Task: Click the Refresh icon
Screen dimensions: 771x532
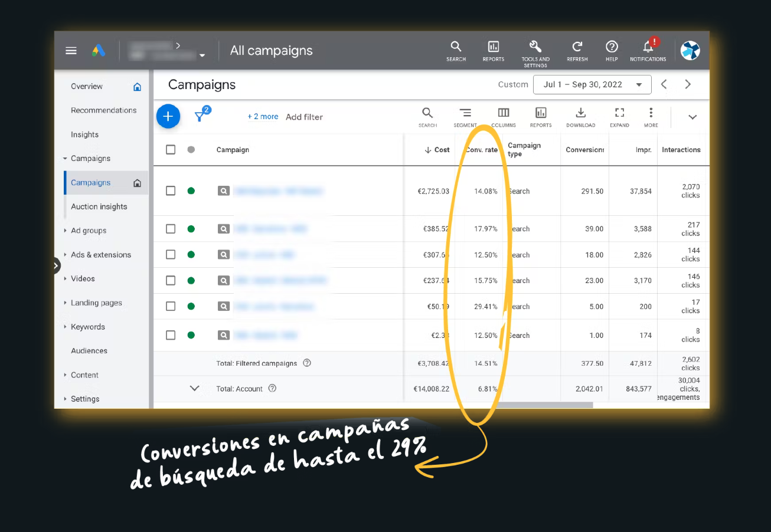Action: point(577,47)
